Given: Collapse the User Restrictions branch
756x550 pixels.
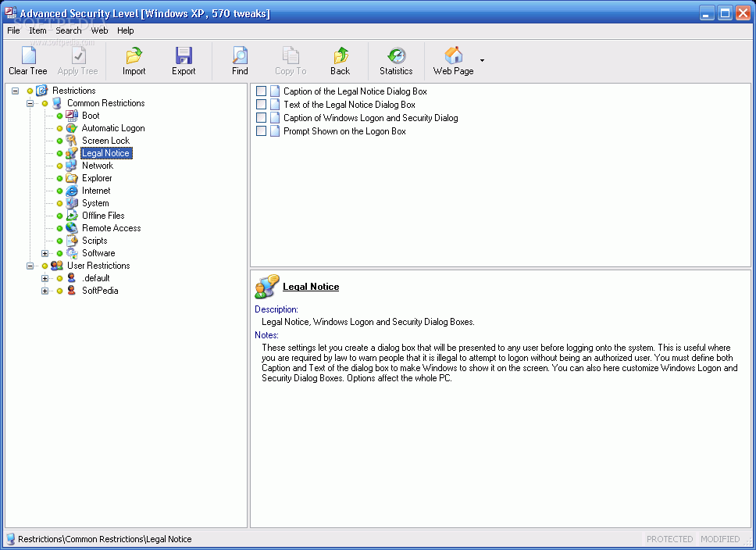Looking at the screenshot, I should point(30,266).
